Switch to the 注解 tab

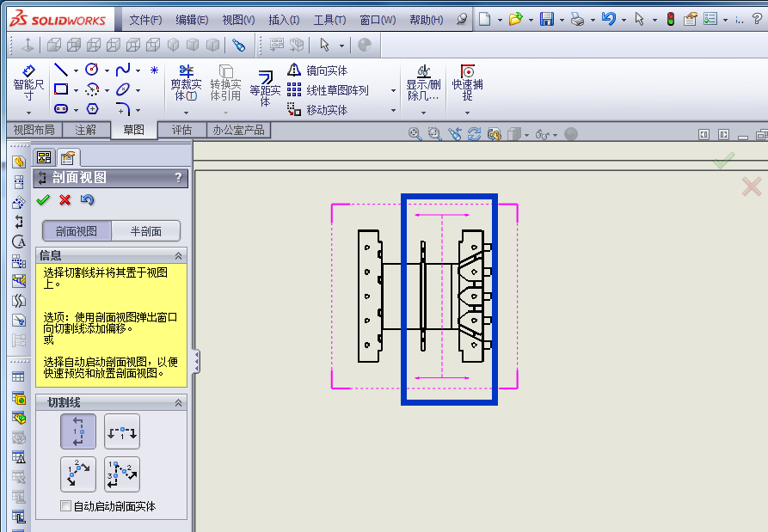coord(86,130)
